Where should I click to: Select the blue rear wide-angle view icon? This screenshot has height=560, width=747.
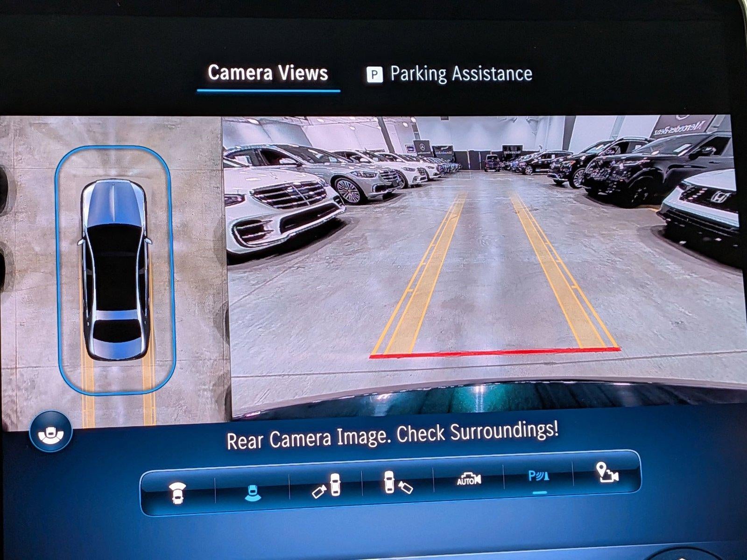coord(253,492)
